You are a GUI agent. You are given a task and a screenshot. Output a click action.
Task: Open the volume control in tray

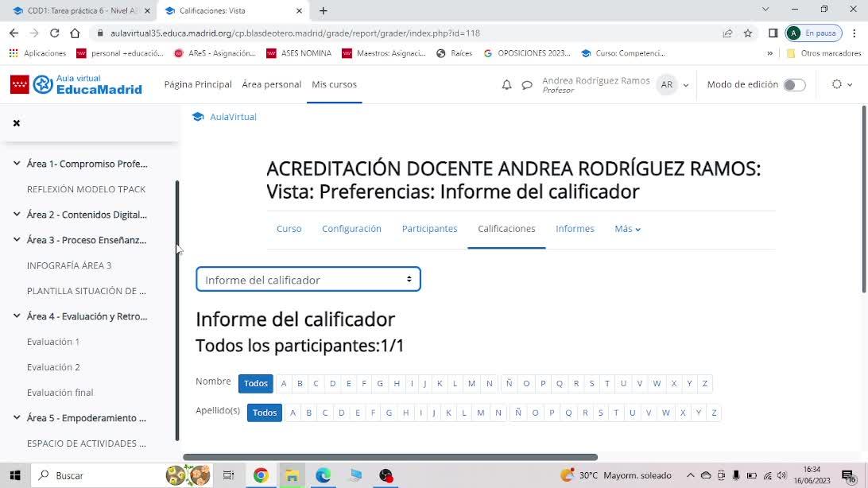[x=781, y=475]
